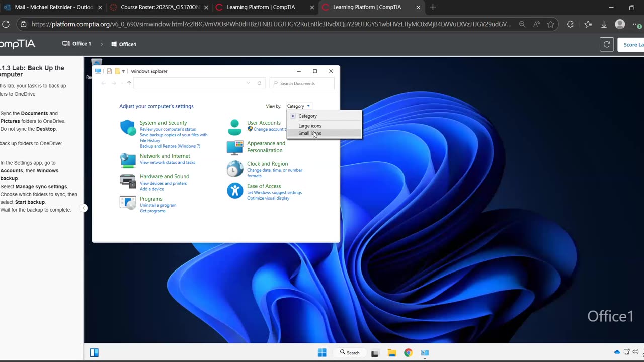Open User Accounts category
This screenshot has height=362, width=644.
click(x=264, y=123)
